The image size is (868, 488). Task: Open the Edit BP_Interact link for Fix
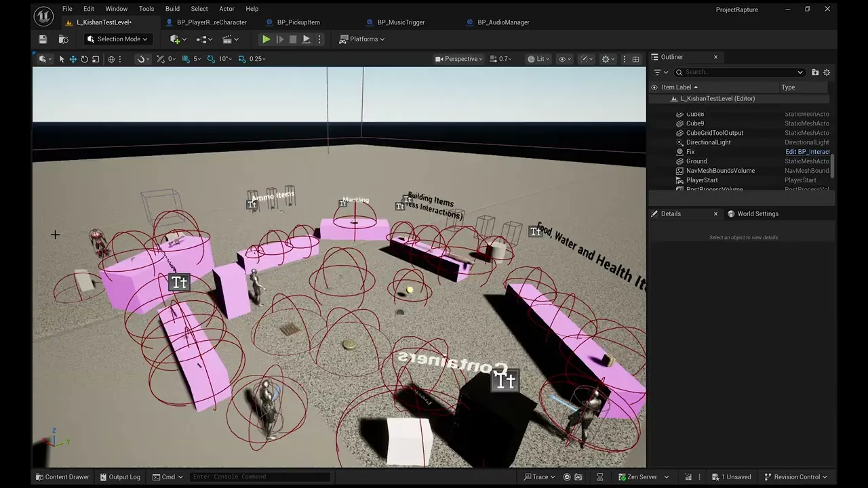(x=807, y=152)
